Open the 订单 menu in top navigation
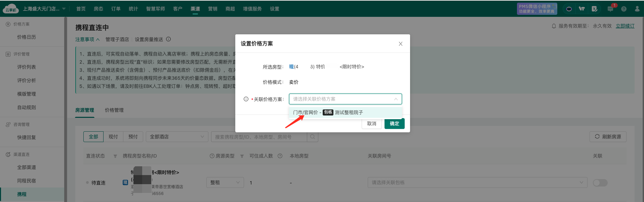Viewport: 644px width, 202px height. [x=116, y=9]
